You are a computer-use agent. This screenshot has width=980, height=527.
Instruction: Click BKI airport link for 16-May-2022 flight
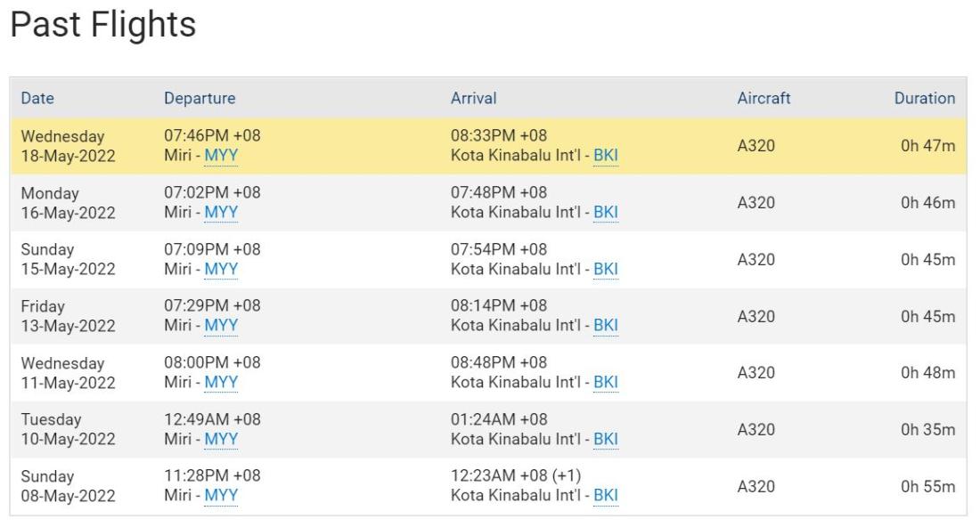coord(606,212)
